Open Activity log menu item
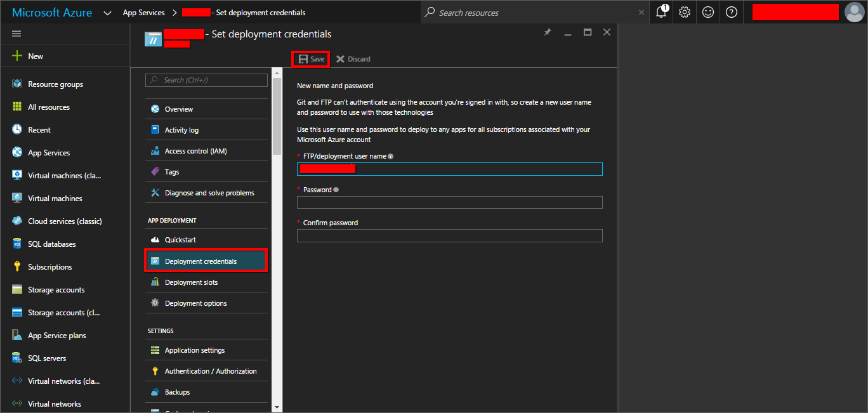The image size is (868, 413). point(206,130)
